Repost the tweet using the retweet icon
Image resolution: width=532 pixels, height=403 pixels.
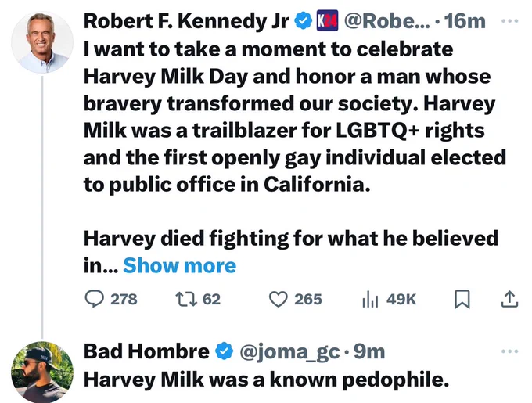pyautogui.click(x=186, y=299)
